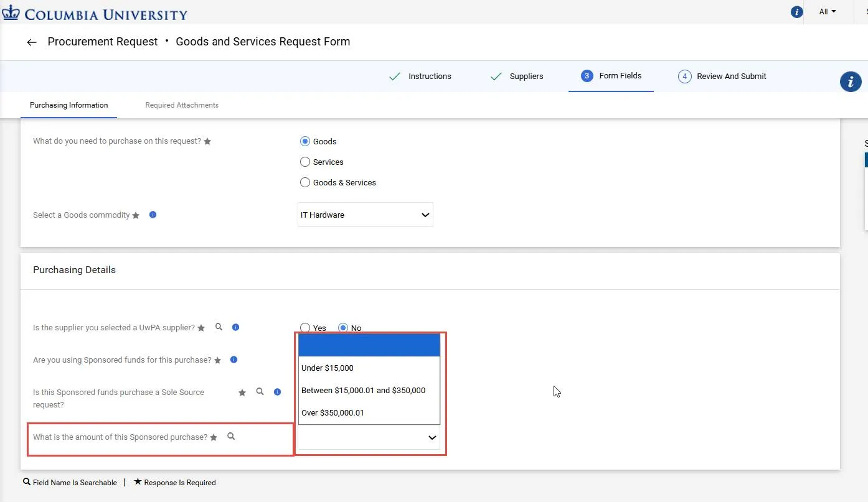Click the Instructions step checkmark icon

click(395, 77)
